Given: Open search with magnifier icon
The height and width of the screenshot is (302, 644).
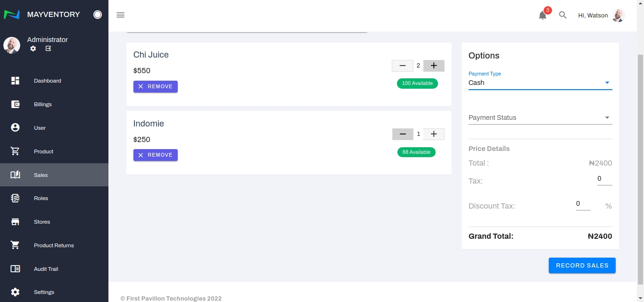Looking at the screenshot, I should pyautogui.click(x=562, y=15).
